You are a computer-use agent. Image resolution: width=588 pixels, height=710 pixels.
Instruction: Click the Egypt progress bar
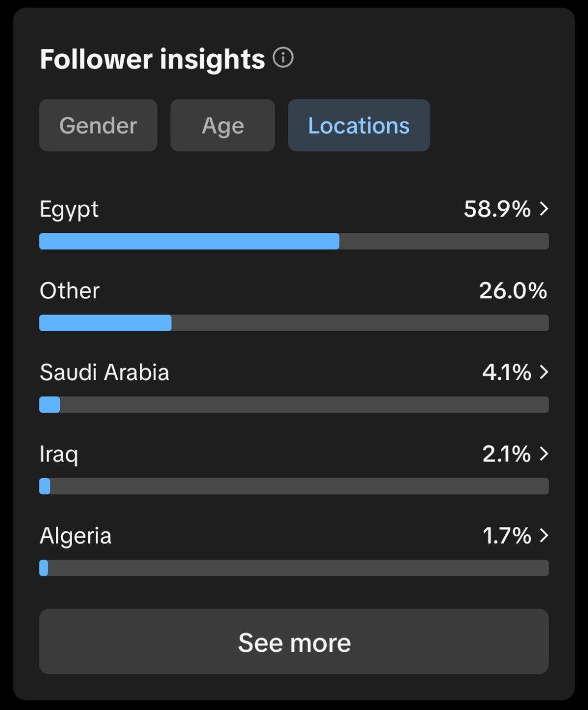click(x=294, y=241)
